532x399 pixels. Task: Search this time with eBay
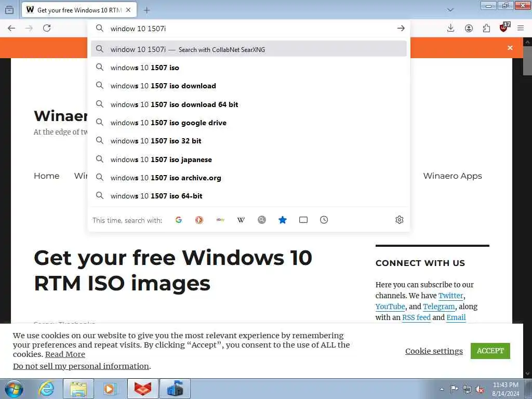coord(220,220)
